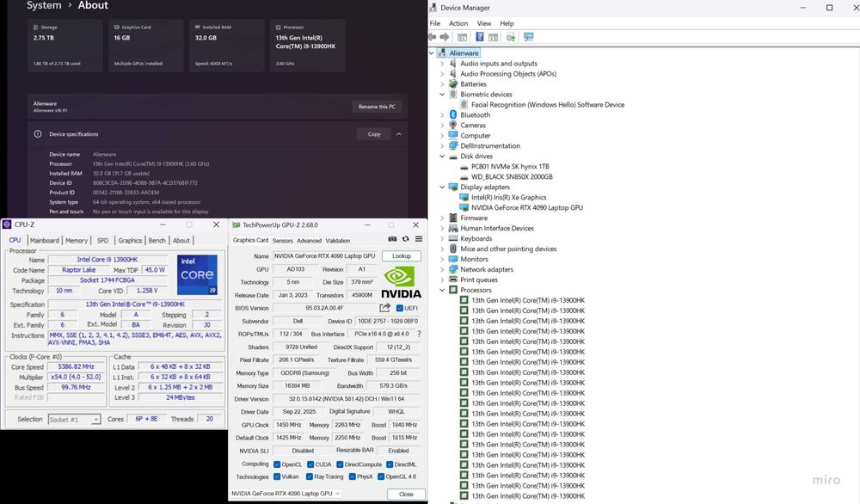860x504 pixels.
Task: Select Facial Recognition (Windows Hello) Software Device
Action: tap(548, 105)
